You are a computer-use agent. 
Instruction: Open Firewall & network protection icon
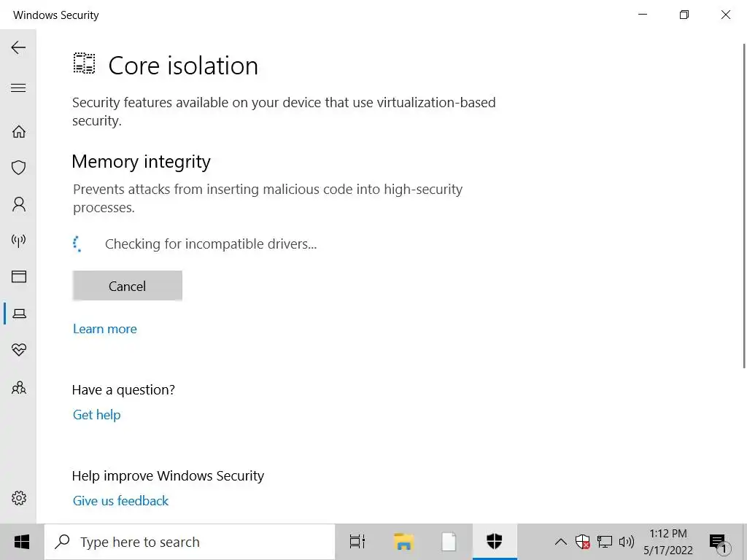pyautogui.click(x=19, y=241)
